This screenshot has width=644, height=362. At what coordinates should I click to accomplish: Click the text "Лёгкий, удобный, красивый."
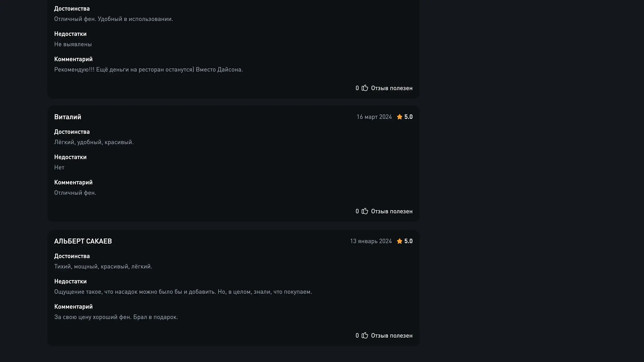[x=94, y=142]
